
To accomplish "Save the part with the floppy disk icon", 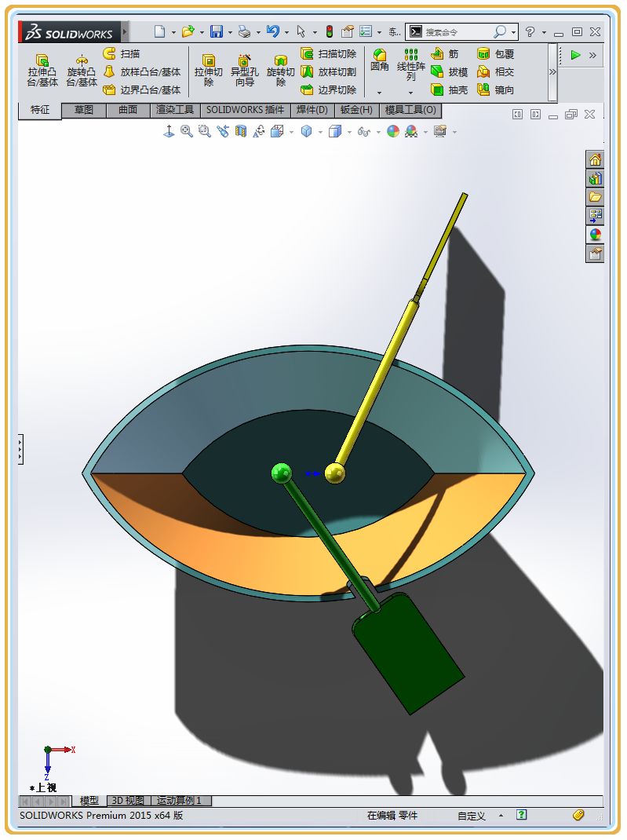I will coord(217,31).
